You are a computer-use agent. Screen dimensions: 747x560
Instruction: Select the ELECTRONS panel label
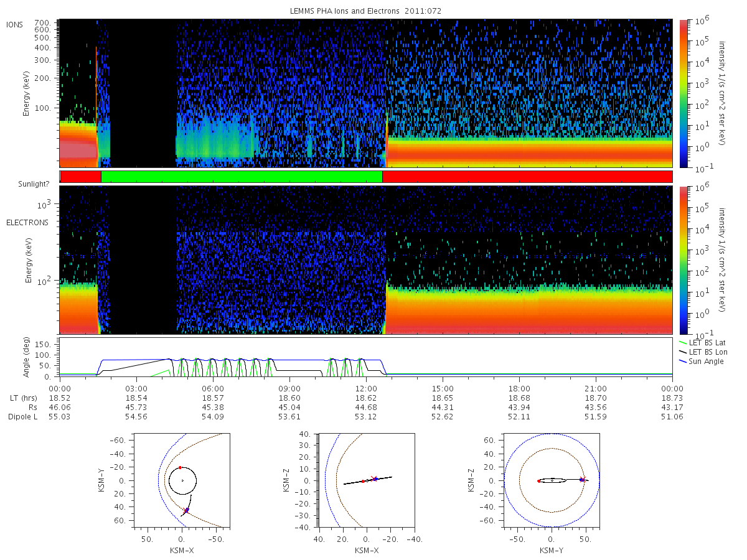tap(27, 222)
